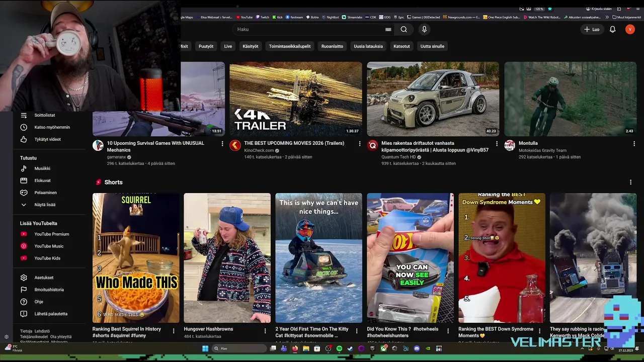
Task: Select the Puutyöt filter chip
Action: pyautogui.click(x=206, y=46)
